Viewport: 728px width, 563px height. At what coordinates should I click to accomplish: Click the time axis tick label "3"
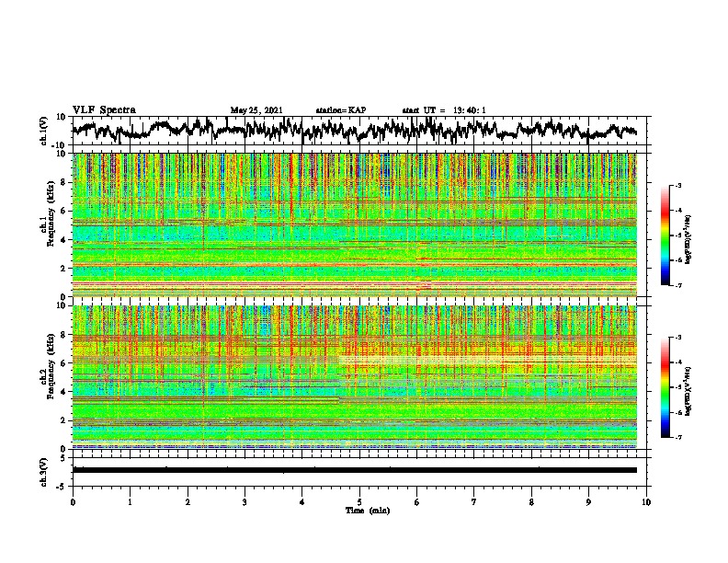pos(245,501)
